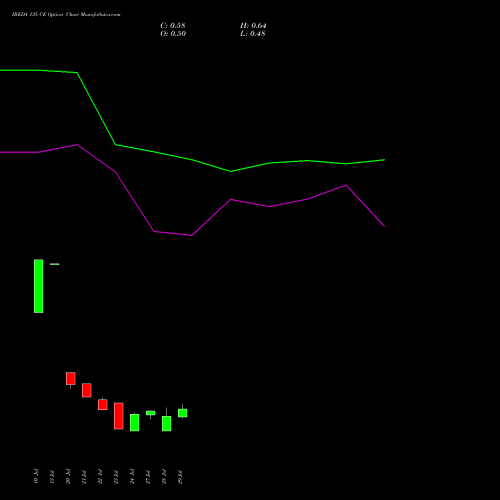Image resolution: width=500 pixels, height=500 pixels.
Task: Click the open value O: 0.50
Action: (173, 34)
